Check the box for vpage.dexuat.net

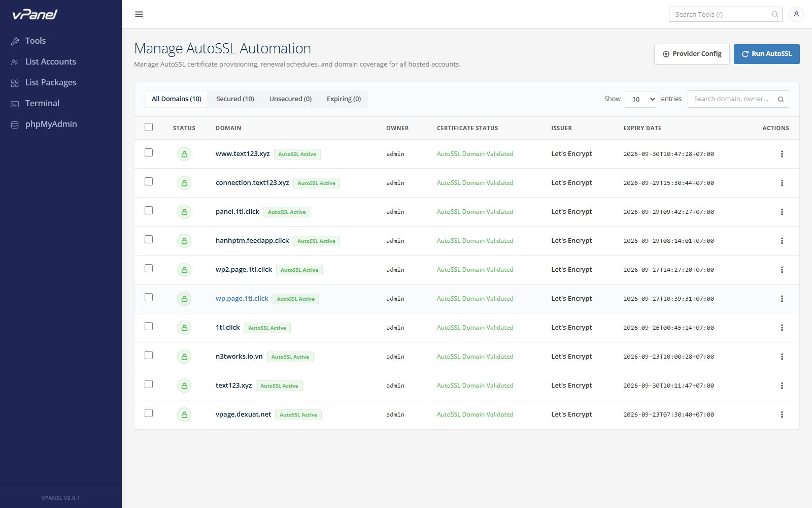(149, 413)
